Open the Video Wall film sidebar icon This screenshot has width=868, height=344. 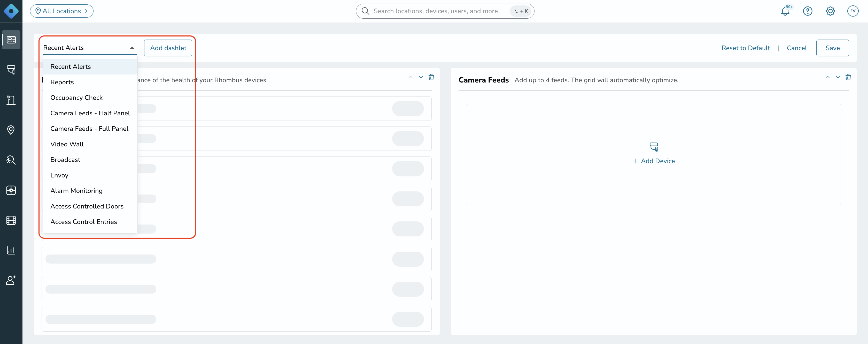click(x=11, y=220)
